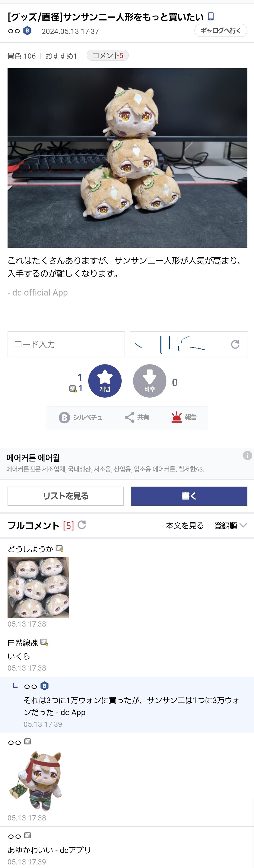Viewport: 254px width, 868px height.
Task: Click the mobile phone icon beside the title
Action: coord(211,16)
